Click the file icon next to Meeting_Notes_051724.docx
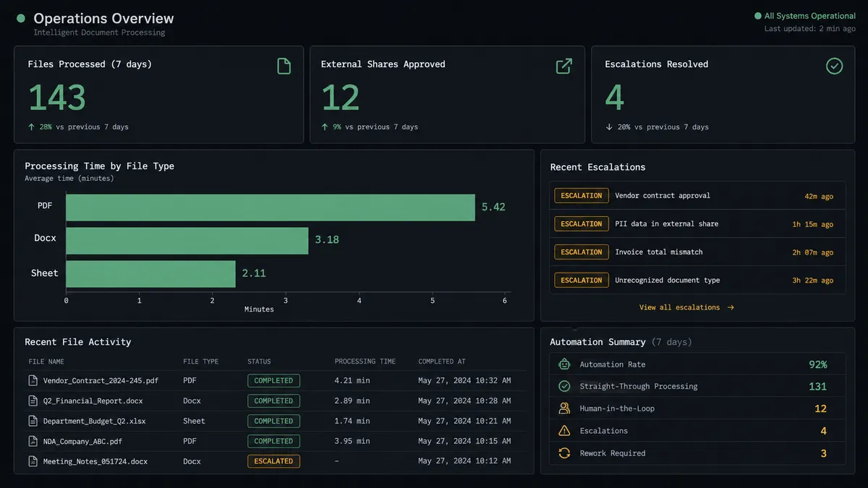 click(33, 461)
